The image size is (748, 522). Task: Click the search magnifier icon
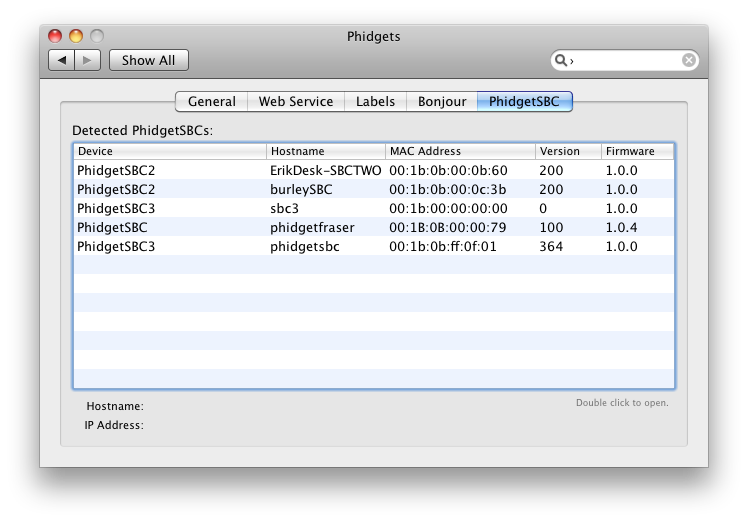point(561,60)
